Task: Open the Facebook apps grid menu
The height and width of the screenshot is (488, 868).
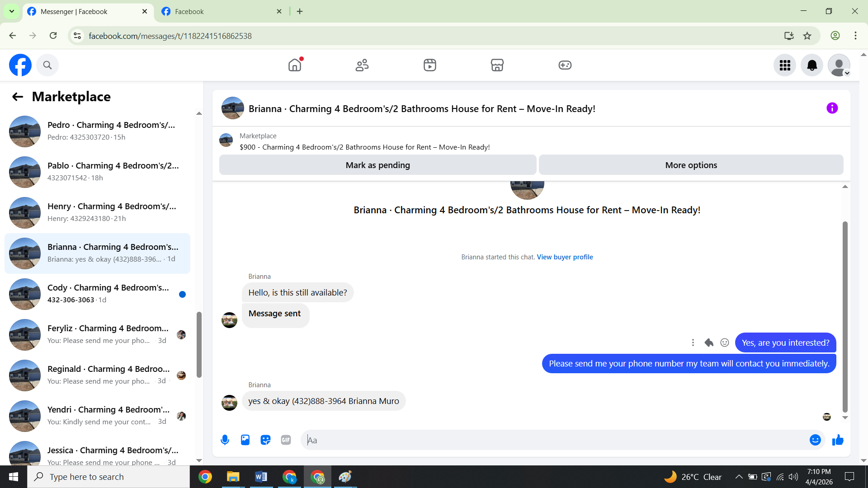Action: pyautogui.click(x=785, y=66)
